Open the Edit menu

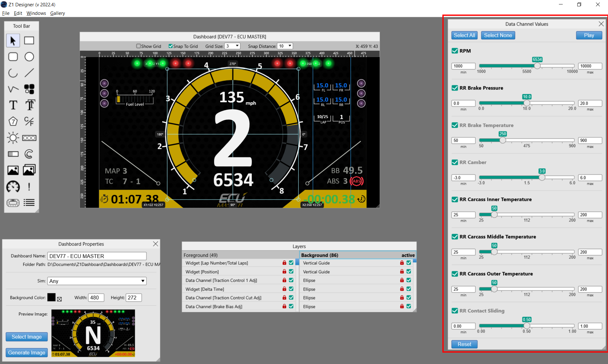pyautogui.click(x=18, y=13)
